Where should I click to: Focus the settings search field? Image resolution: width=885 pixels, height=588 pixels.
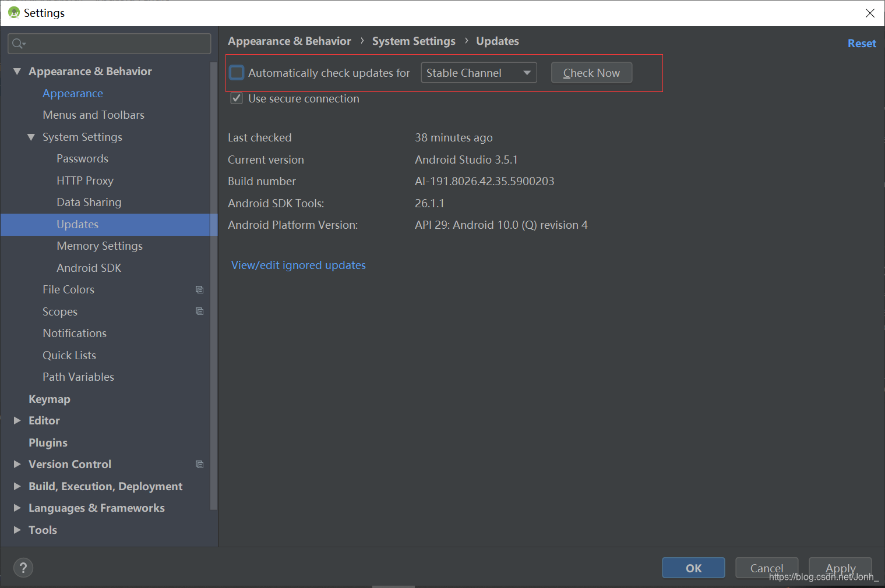(110, 44)
